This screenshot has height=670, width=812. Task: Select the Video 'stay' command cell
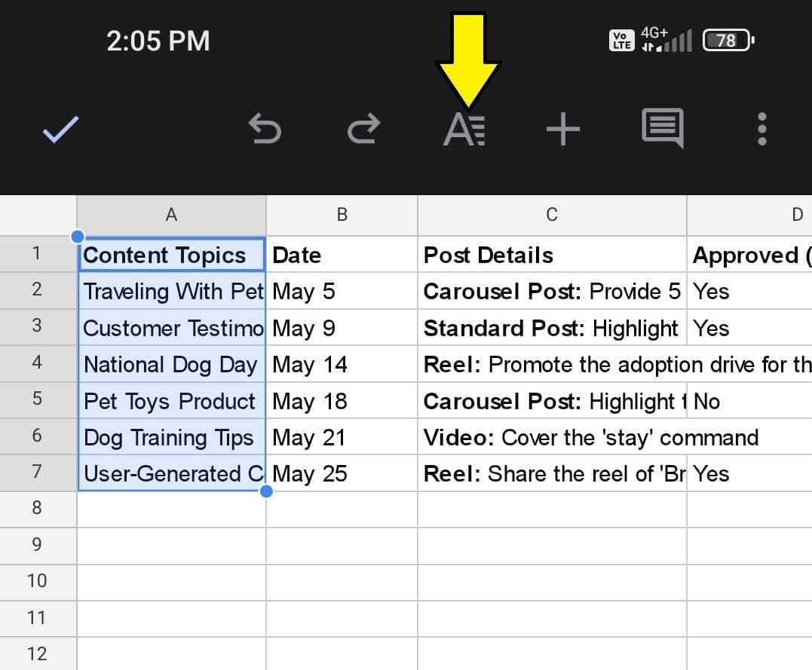(552, 437)
